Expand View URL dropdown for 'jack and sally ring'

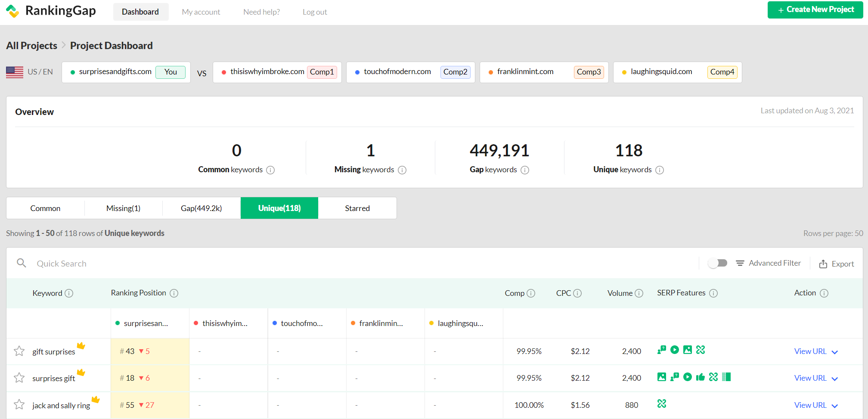pyautogui.click(x=835, y=406)
